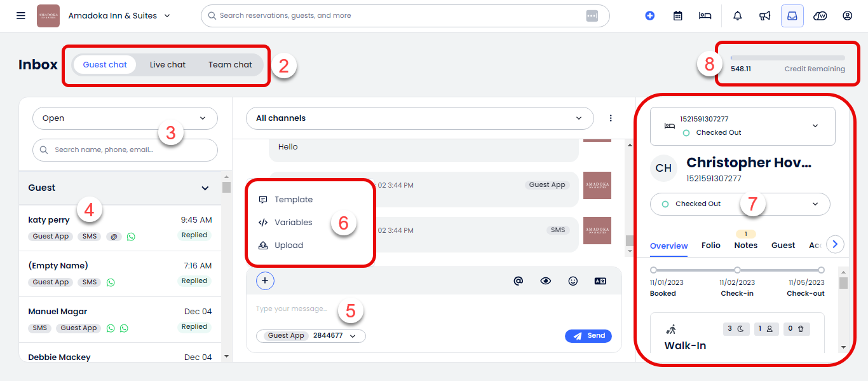This screenshot has height=381, width=868.
Task: Open the inbox tray icon in the header
Action: coord(792,16)
